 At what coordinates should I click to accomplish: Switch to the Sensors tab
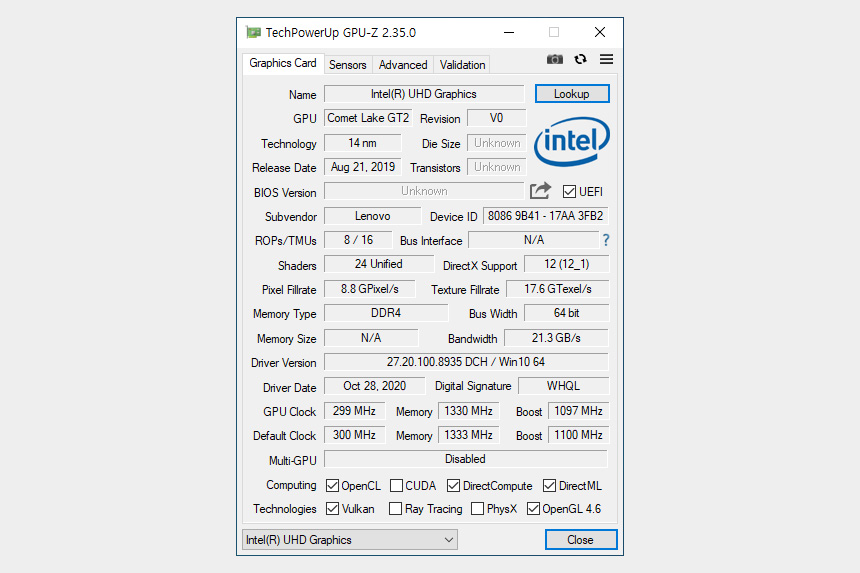coord(348,65)
